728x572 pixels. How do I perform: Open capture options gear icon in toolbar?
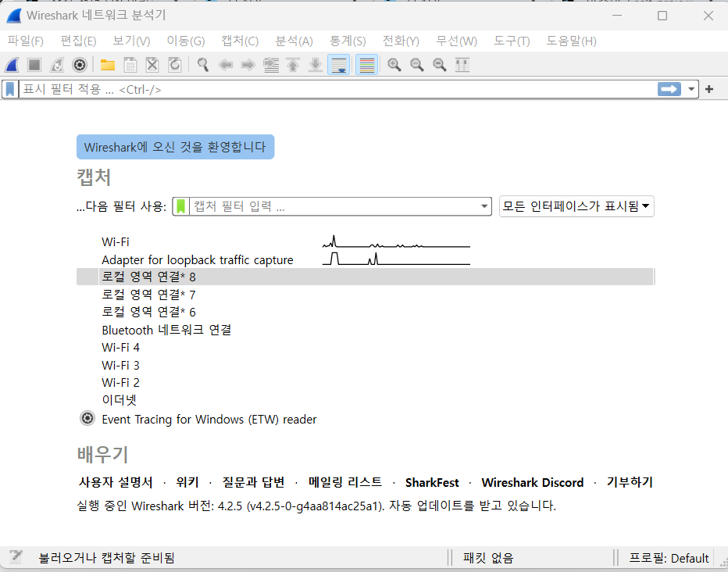[x=80, y=65]
